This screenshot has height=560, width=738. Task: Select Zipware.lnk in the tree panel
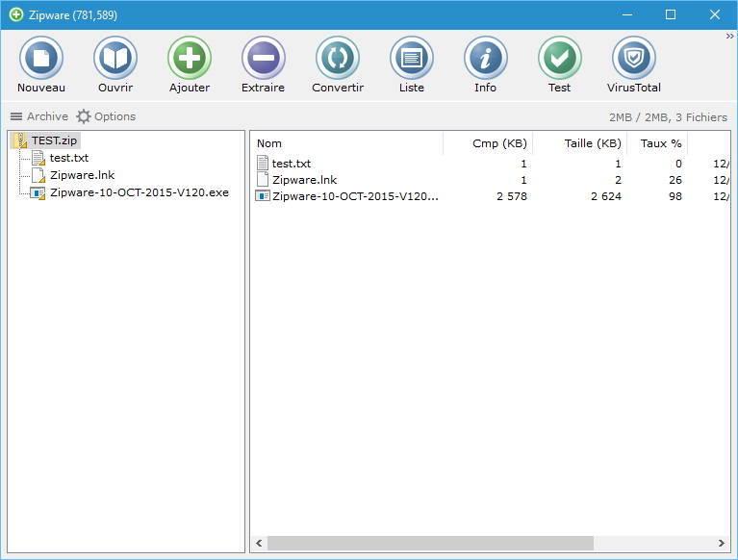click(83, 175)
